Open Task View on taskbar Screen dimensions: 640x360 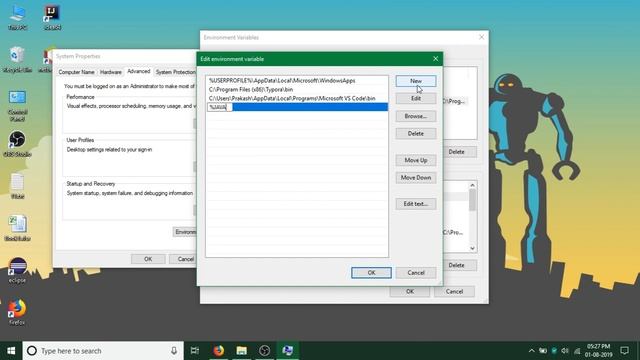point(195,351)
